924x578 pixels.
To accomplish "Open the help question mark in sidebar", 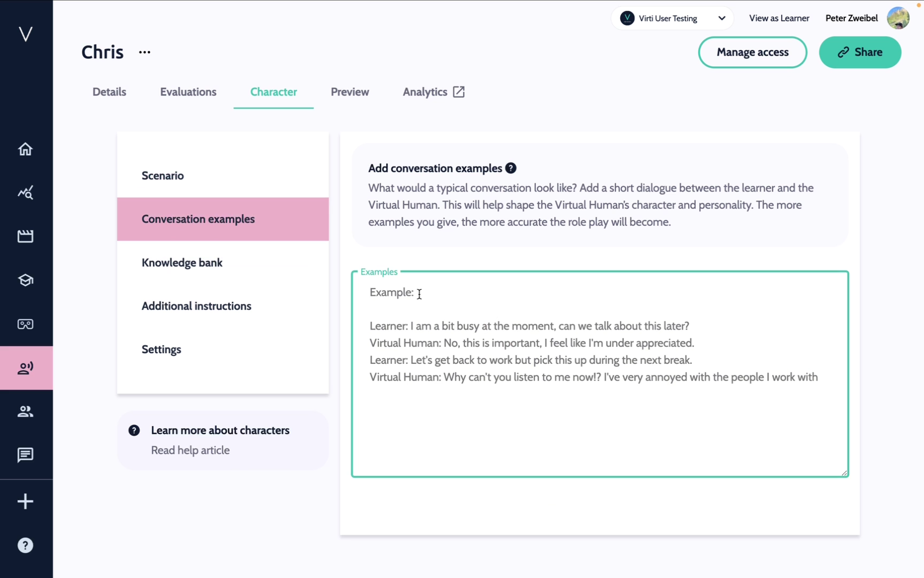I will click(25, 545).
